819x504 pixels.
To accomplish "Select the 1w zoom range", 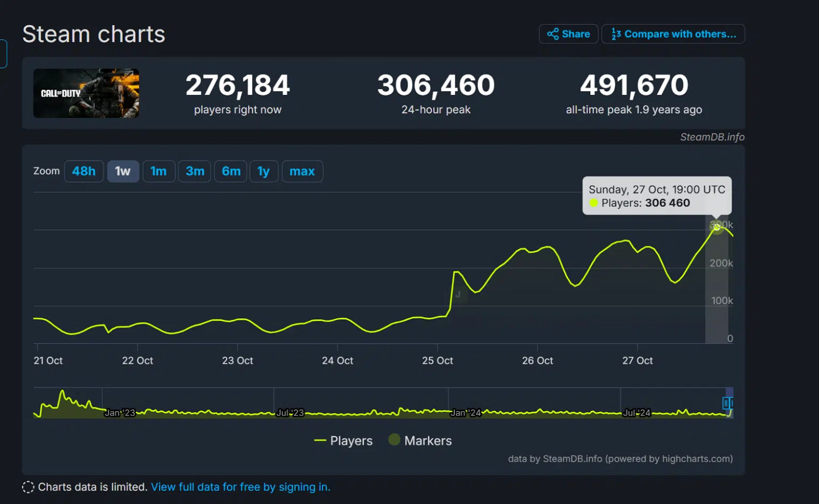I will (123, 171).
